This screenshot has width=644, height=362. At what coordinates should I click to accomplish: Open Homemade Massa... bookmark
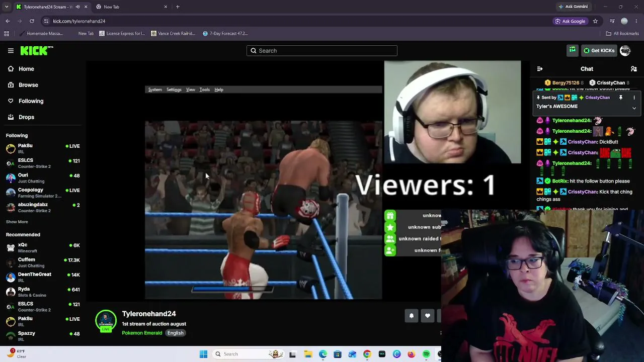click(40, 34)
